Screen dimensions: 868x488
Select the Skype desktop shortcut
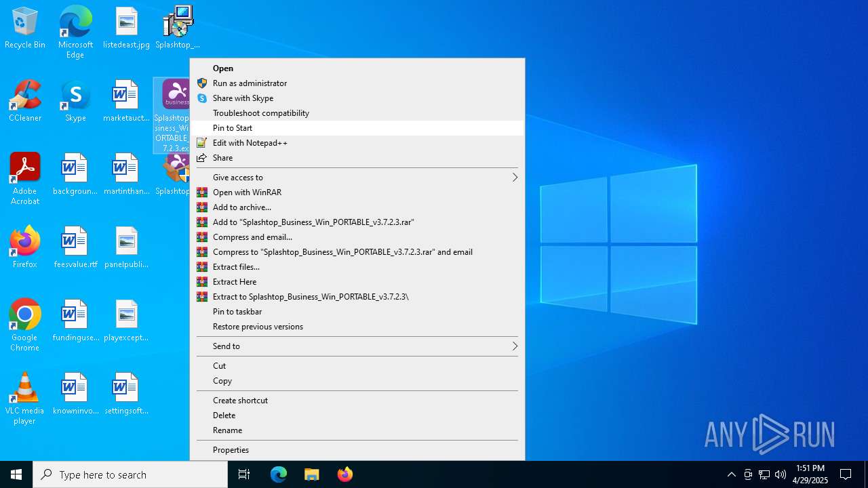point(75,102)
